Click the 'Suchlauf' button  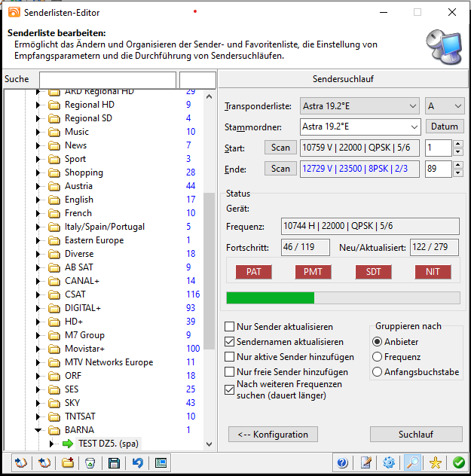[416, 435]
